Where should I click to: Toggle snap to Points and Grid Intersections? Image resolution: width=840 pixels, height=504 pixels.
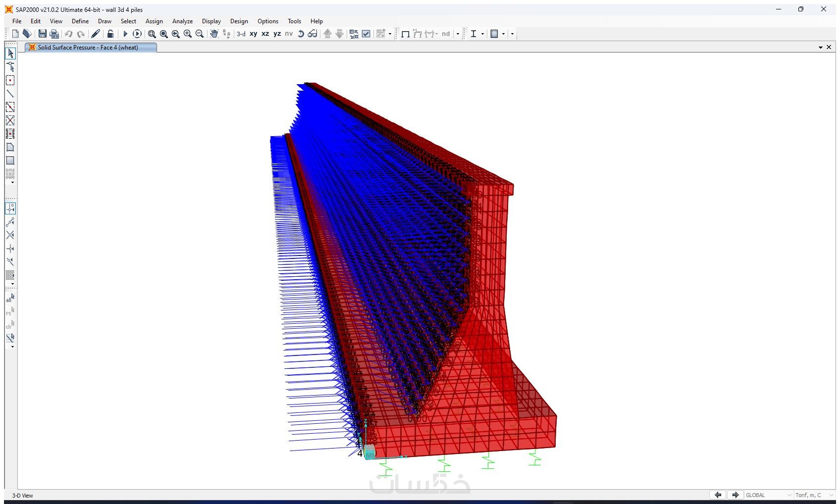pos(10,208)
